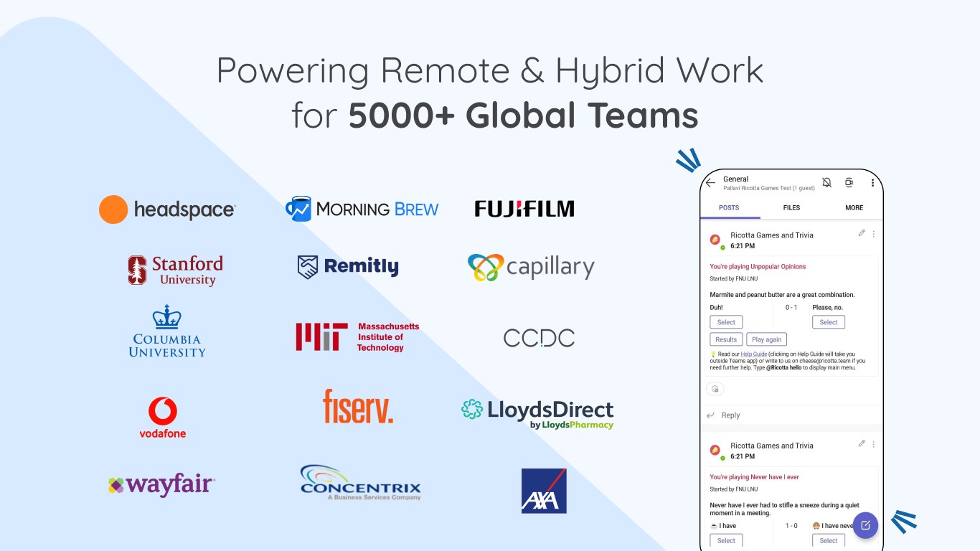Click the capillary logo
The height and width of the screenshot is (551, 980).
coord(531,268)
